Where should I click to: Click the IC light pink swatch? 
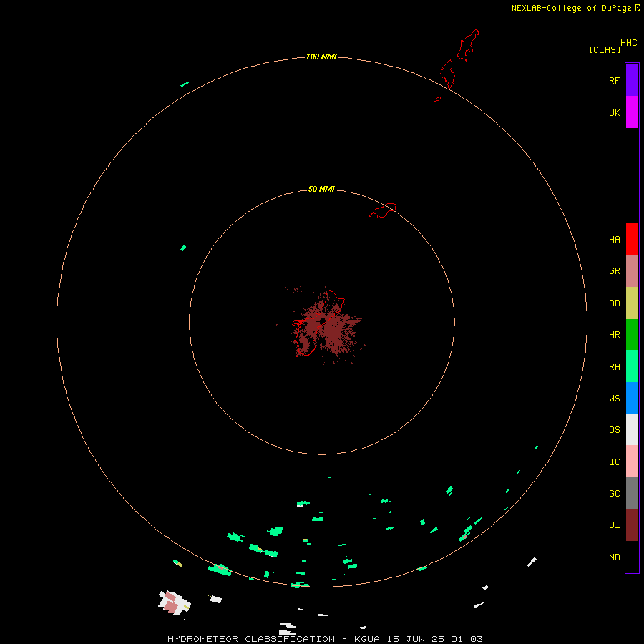point(632,462)
